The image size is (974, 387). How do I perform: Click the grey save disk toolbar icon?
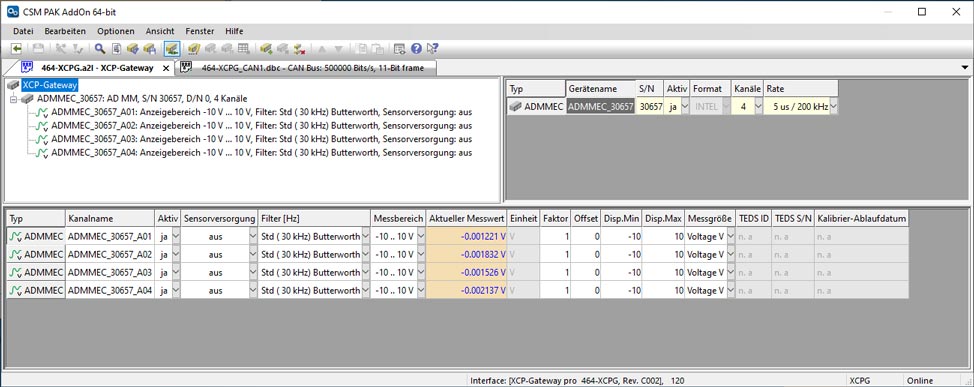click(38, 48)
